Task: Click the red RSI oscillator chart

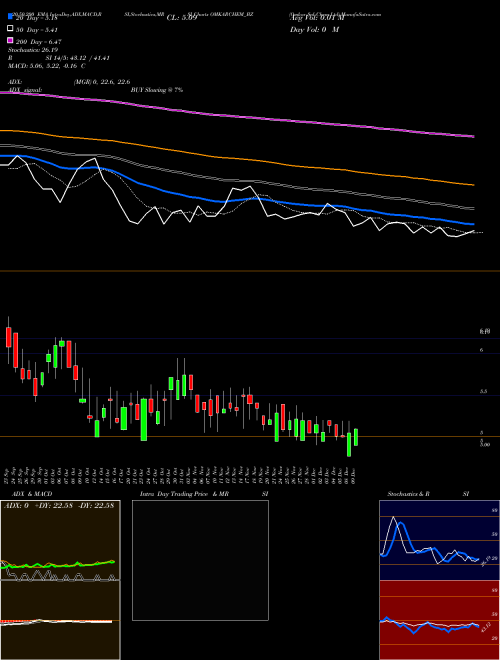Action: [x=439, y=620]
